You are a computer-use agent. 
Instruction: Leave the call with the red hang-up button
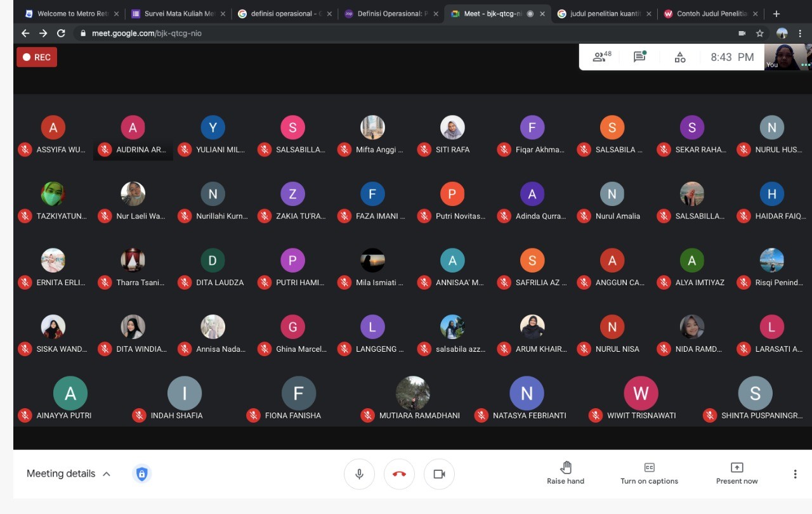click(399, 474)
